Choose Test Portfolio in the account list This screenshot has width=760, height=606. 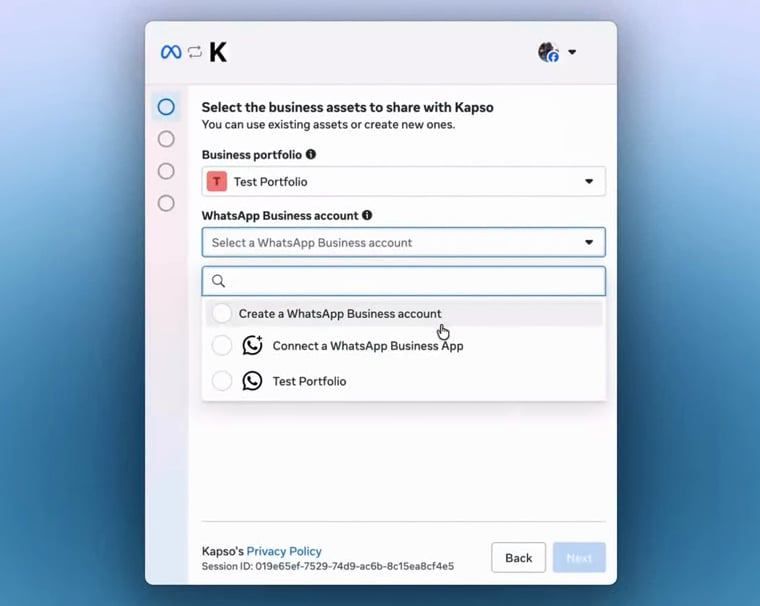pos(404,381)
